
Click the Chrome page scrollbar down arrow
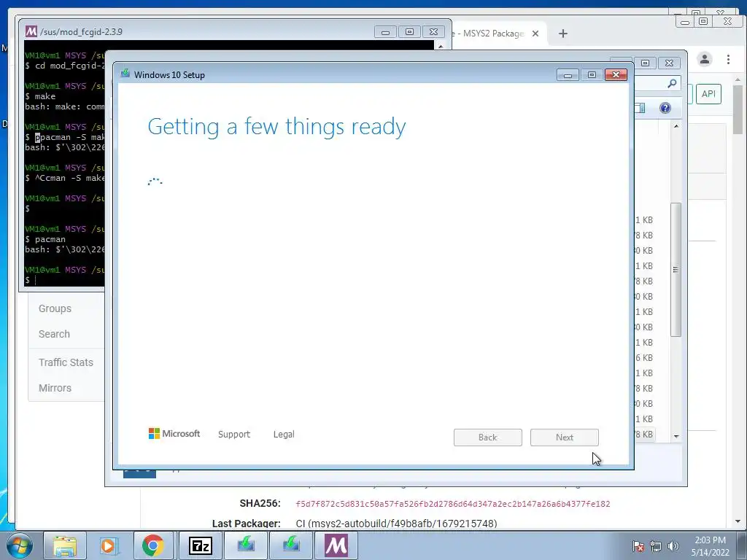pyautogui.click(x=738, y=522)
